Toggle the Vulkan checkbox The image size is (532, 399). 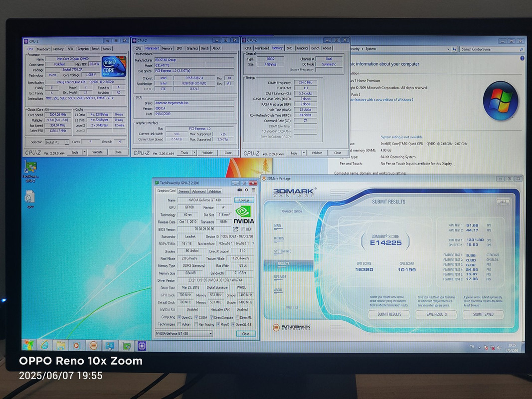coord(179,324)
